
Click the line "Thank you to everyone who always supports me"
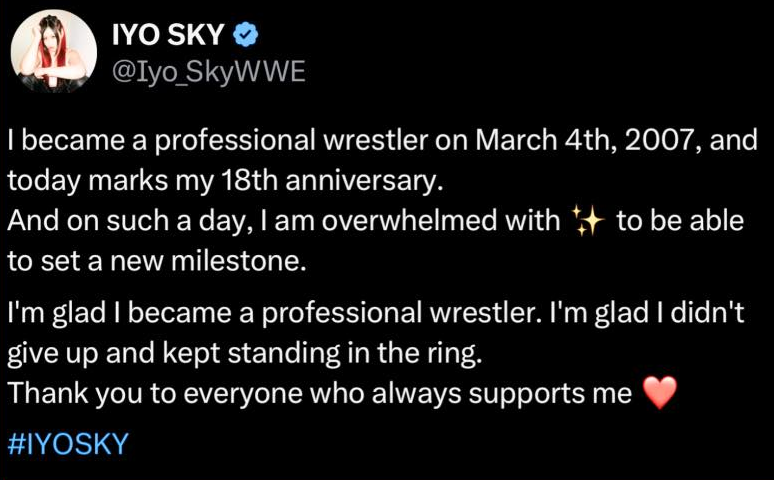click(x=320, y=394)
